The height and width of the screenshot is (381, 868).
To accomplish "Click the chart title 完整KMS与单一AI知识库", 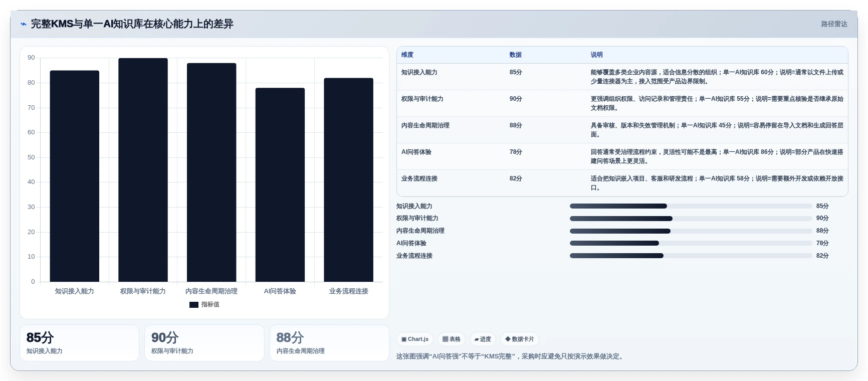I will (x=132, y=24).
